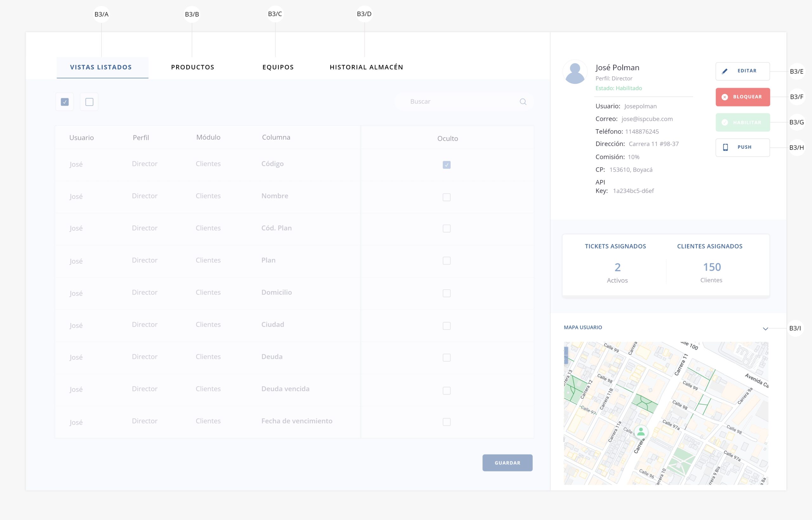Image resolution: width=812 pixels, height=520 pixels.
Task: Click the deselect-all empty box icon
Action: pyautogui.click(x=89, y=102)
